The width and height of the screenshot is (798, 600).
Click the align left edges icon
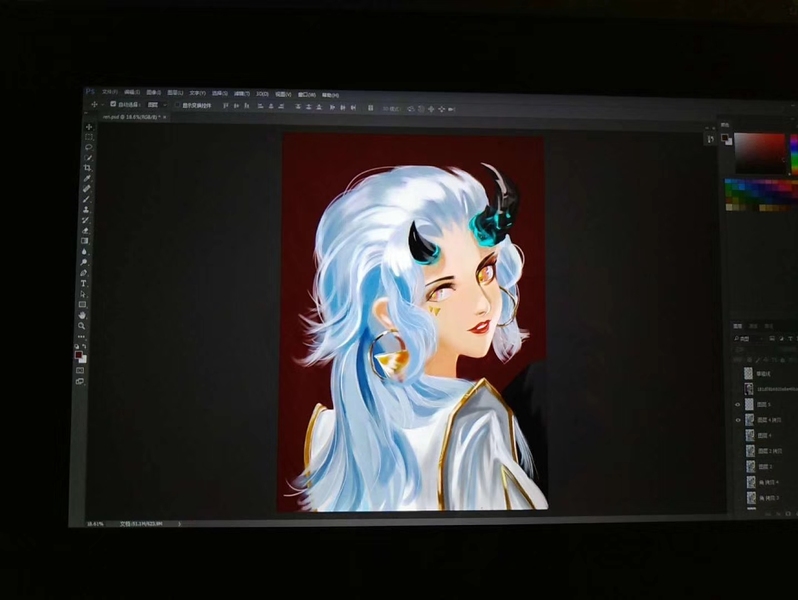[261, 106]
